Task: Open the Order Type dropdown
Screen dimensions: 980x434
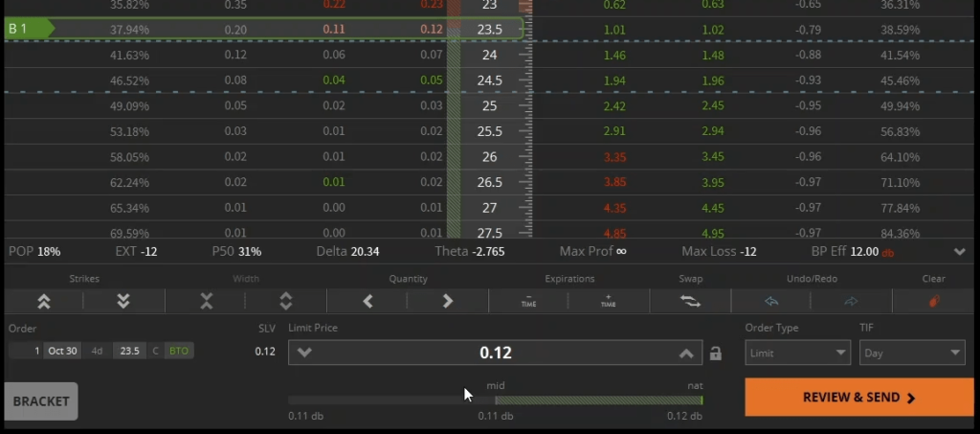Action: (x=797, y=353)
